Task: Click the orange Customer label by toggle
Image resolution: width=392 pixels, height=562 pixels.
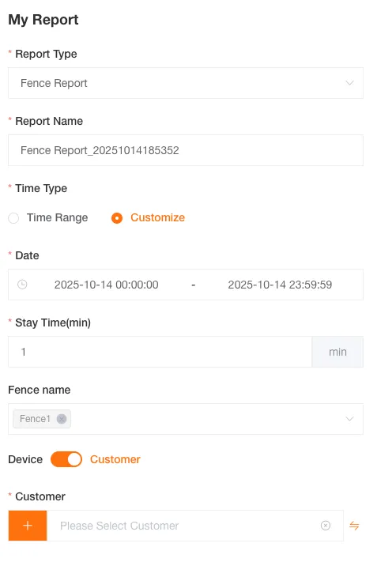Action: [115, 459]
